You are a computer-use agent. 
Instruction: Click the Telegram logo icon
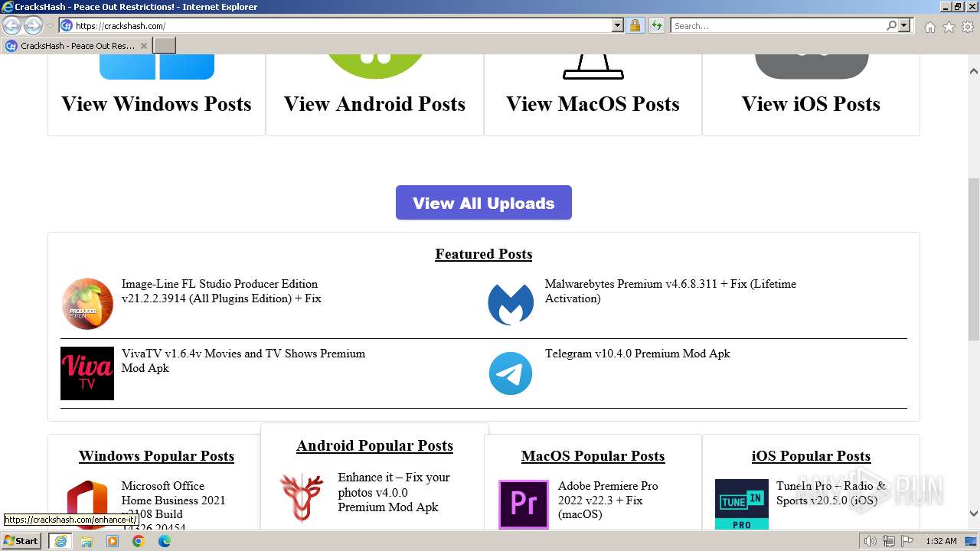click(x=511, y=373)
